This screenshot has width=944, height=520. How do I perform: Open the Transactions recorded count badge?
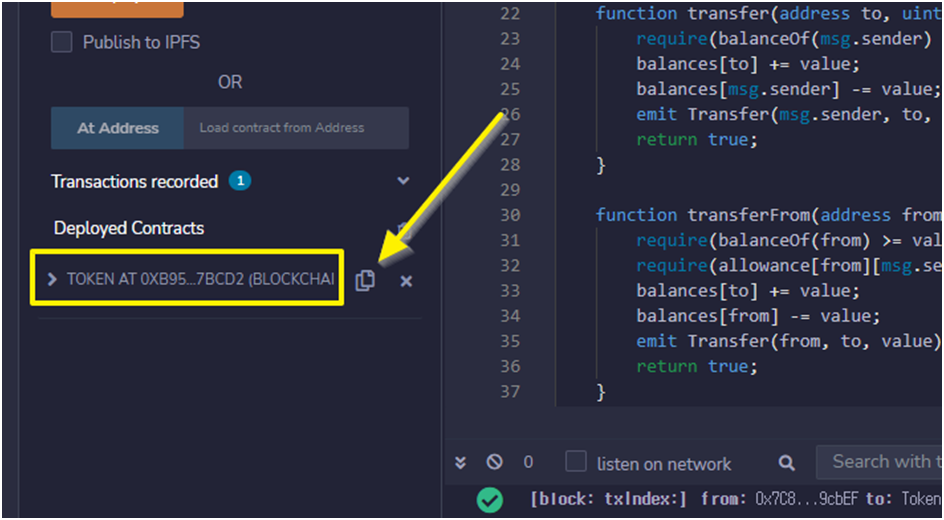pos(240,181)
